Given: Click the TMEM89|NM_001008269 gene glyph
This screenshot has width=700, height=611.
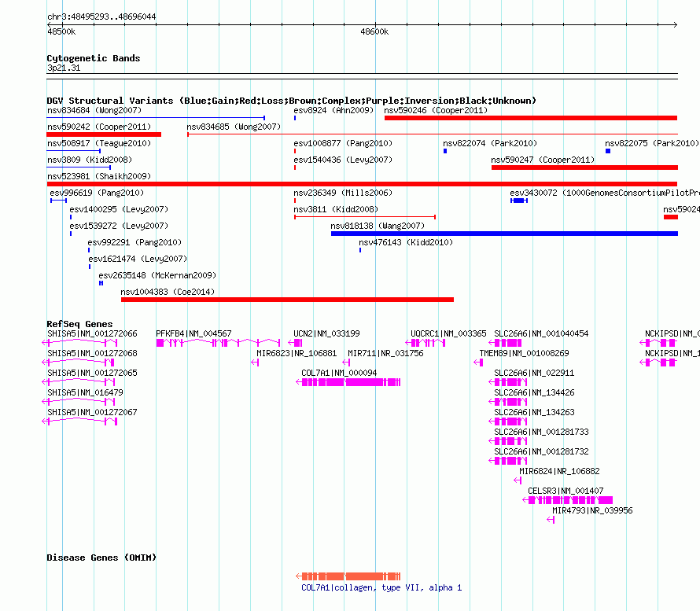Looking at the screenshot, I should pyautogui.click(x=478, y=363).
